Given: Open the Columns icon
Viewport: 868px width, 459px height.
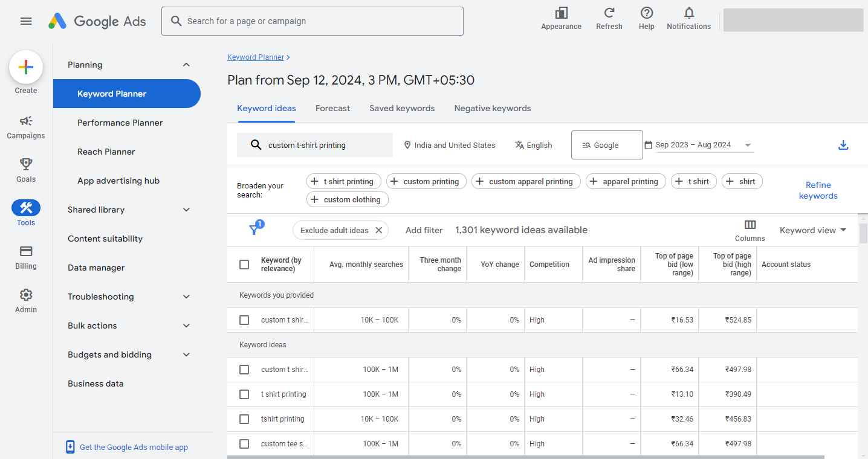Looking at the screenshot, I should (x=750, y=225).
